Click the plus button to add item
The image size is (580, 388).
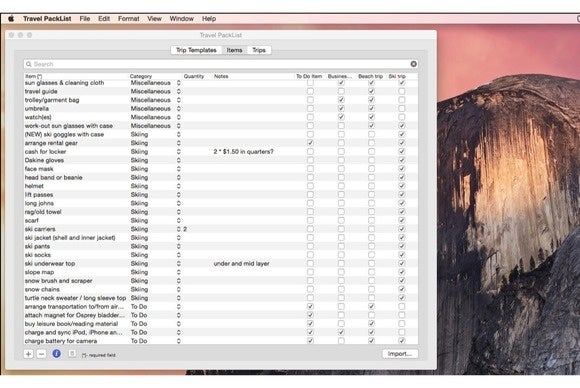[x=28, y=354]
